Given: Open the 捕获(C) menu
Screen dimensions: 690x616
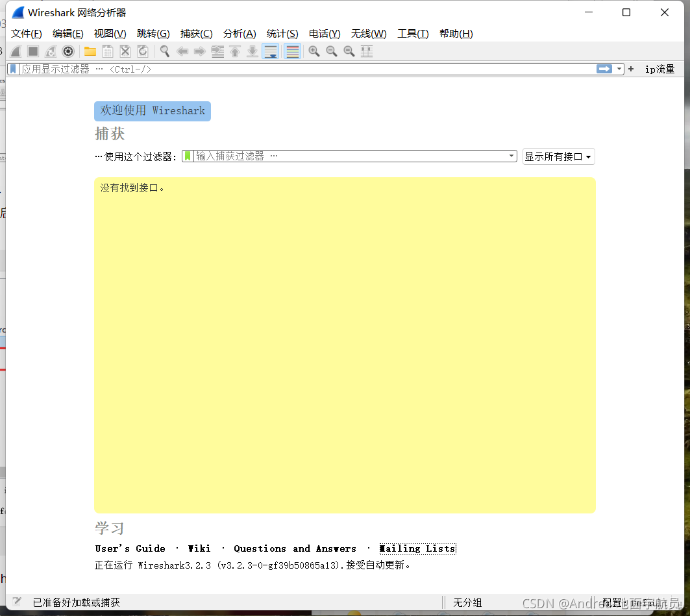Looking at the screenshot, I should [196, 34].
